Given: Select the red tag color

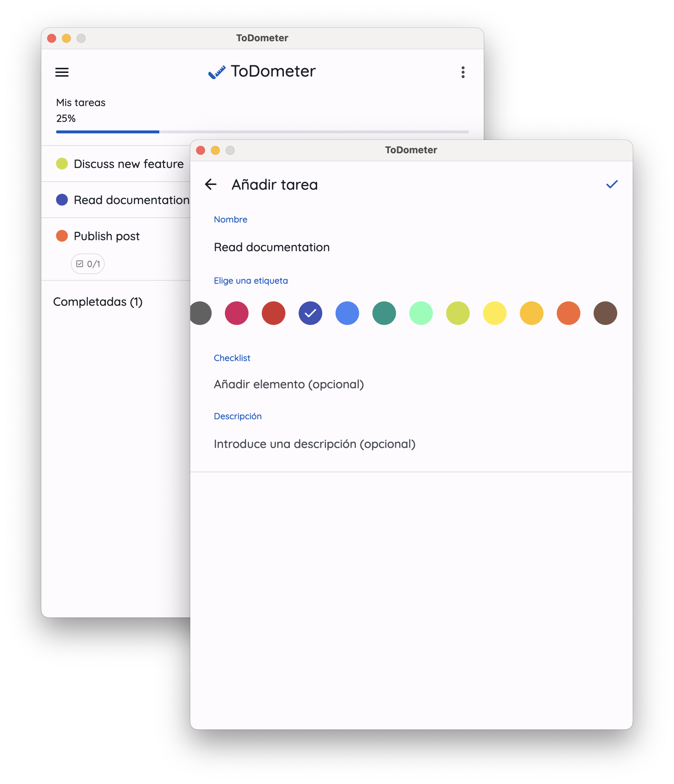Looking at the screenshot, I should 273,313.
